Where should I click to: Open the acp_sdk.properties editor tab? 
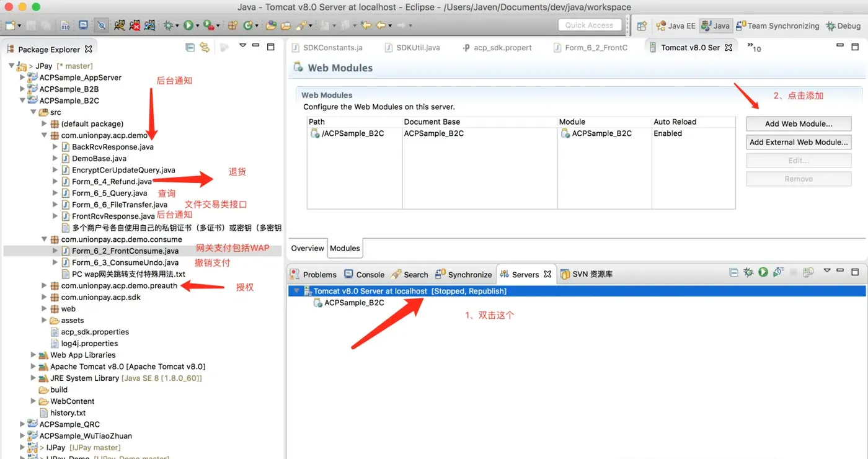(x=497, y=47)
